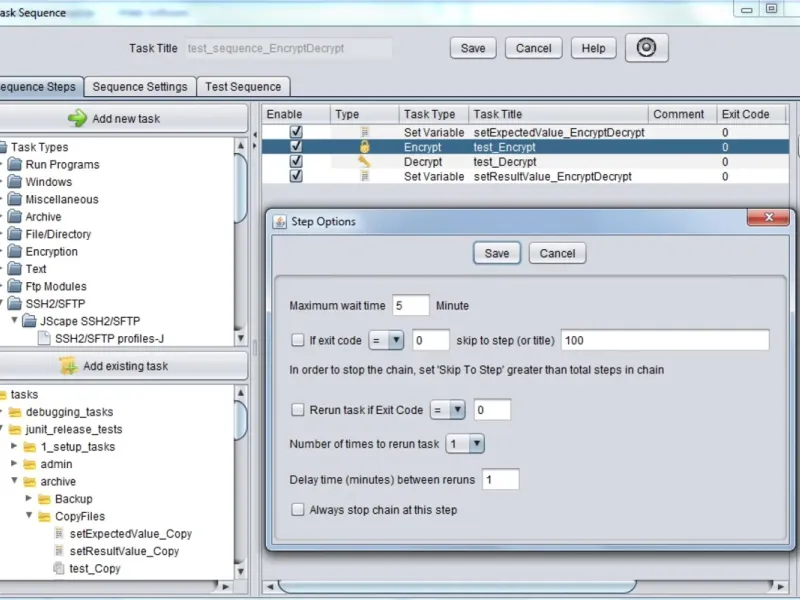Click the setExpectedValue_EncryptDecrypt row type icon

click(x=364, y=132)
